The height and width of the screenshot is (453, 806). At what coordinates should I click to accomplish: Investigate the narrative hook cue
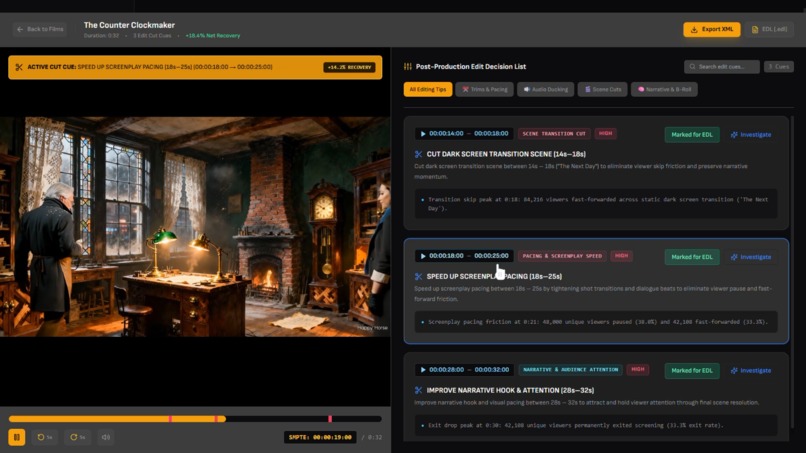tap(751, 371)
